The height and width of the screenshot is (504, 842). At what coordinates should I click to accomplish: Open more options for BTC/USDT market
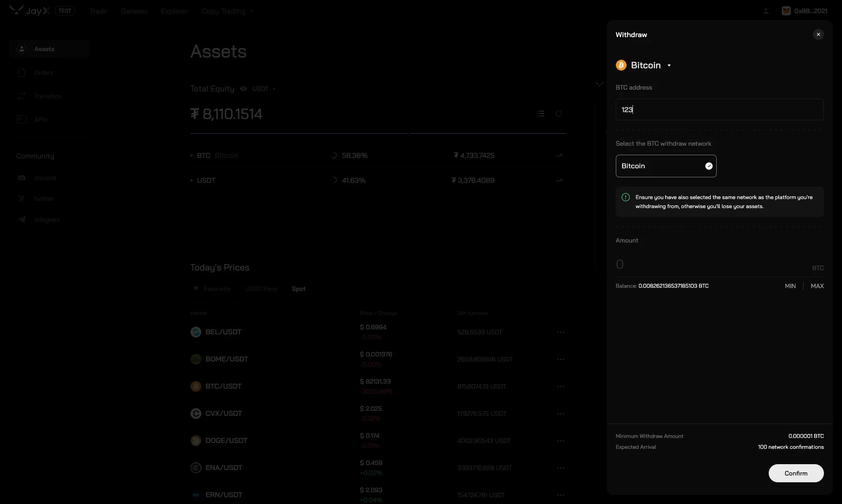coord(561,386)
